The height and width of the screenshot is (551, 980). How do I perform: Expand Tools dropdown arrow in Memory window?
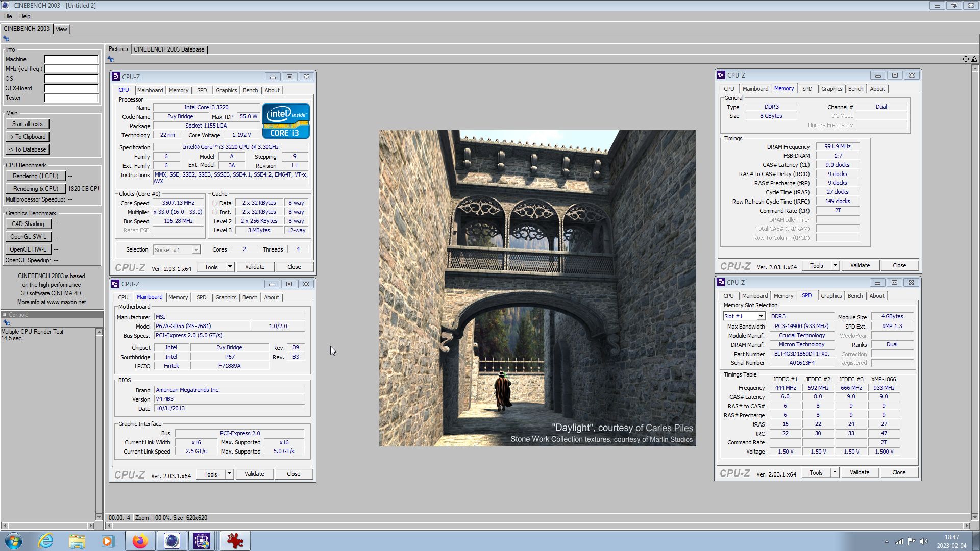pos(835,265)
